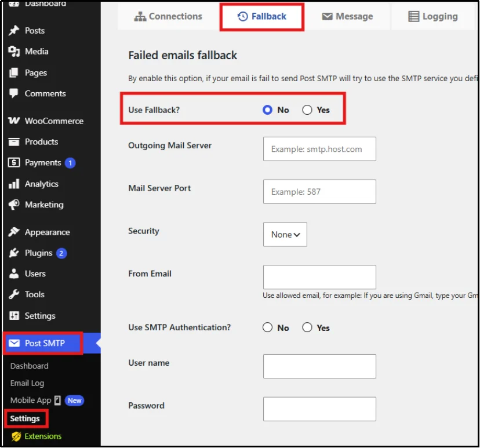Image resolution: width=480 pixels, height=448 pixels.
Task: Click the From Email input field
Action: [319, 277]
